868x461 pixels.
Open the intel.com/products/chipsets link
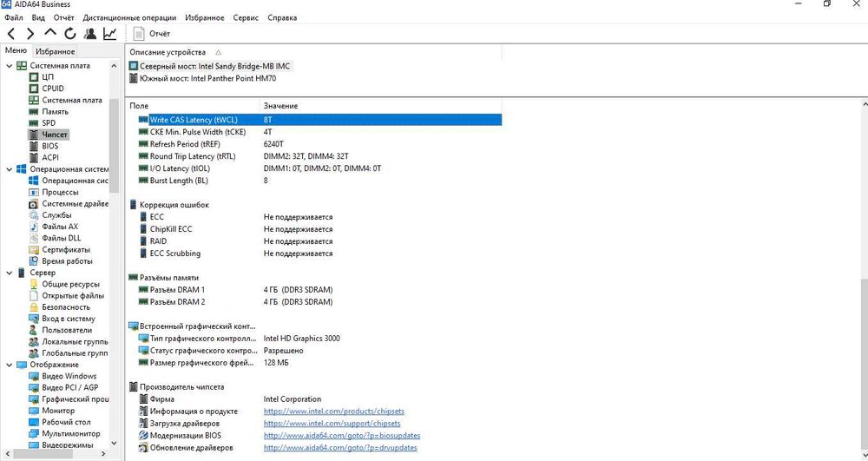coord(334,412)
